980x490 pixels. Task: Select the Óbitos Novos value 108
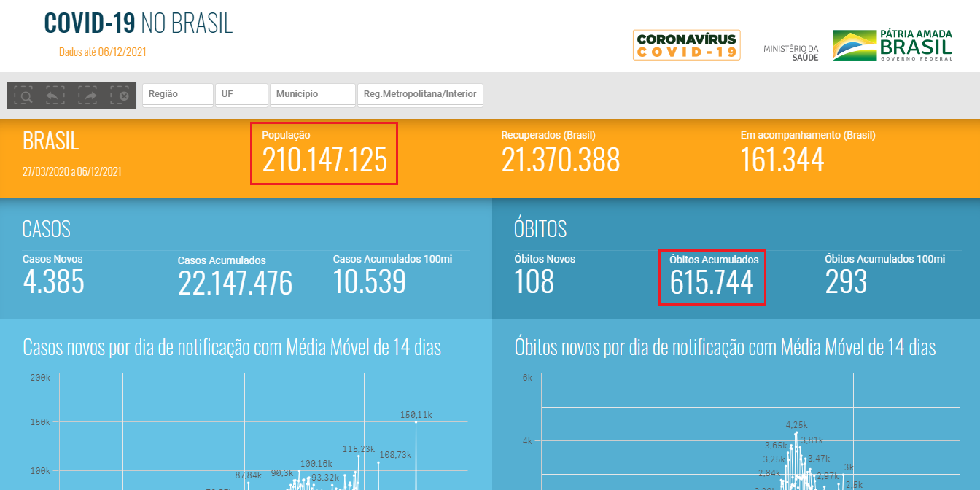tap(534, 282)
